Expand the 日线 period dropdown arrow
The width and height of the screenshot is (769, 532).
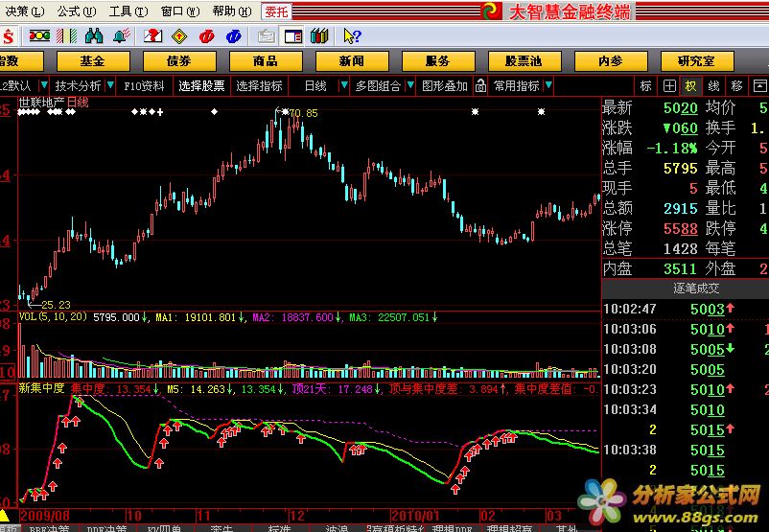(x=344, y=85)
